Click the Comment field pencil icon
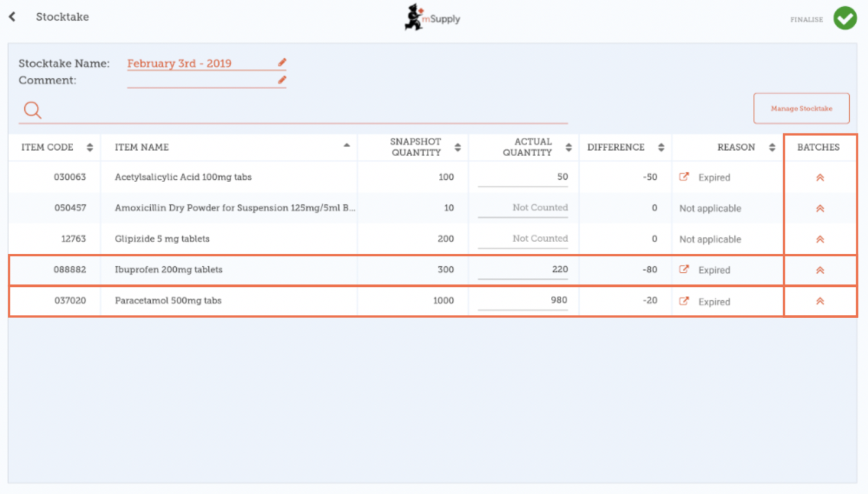Image resolution: width=868 pixels, height=494 pixels. [x=281, y=80]
